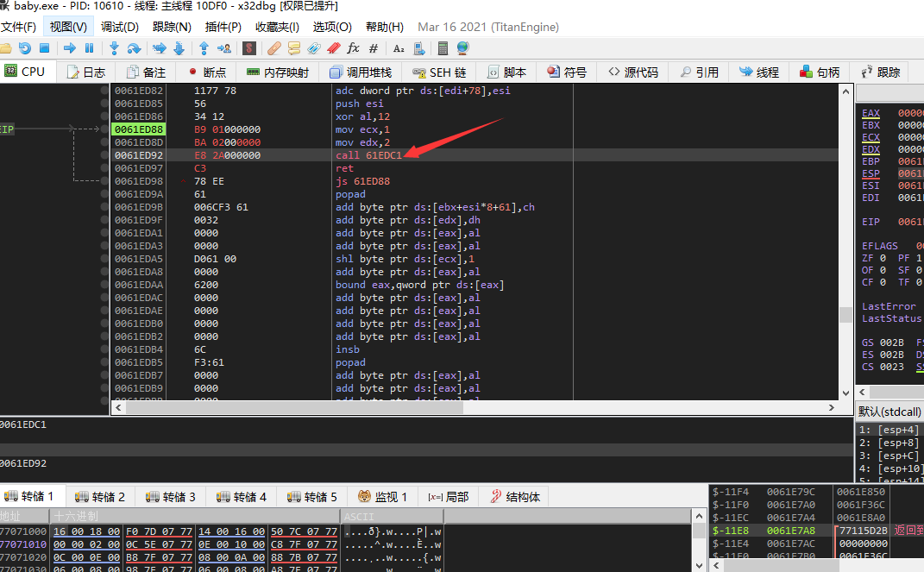Click the stop (blue square) icon
Viewport: 924px width, 572px height.
pos(44,48)
